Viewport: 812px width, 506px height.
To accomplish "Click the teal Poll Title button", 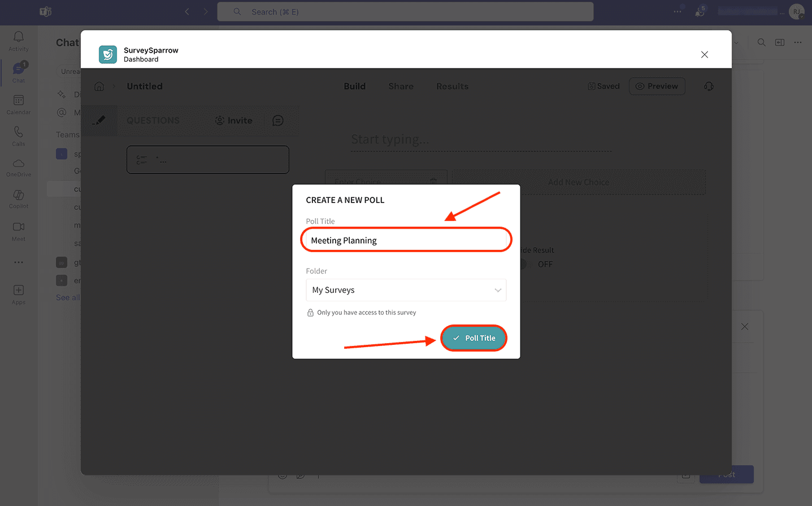I will pos(474,338).
